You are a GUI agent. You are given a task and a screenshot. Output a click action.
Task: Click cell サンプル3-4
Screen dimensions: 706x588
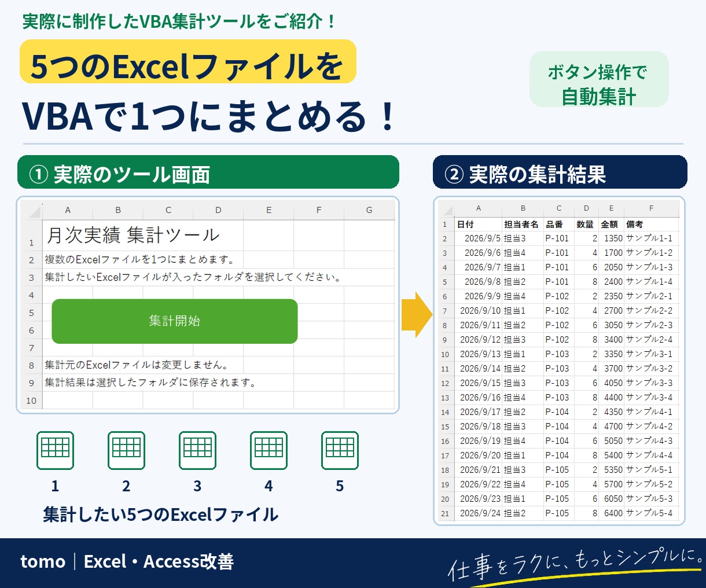pyautogui.click(x=651, y=398)
